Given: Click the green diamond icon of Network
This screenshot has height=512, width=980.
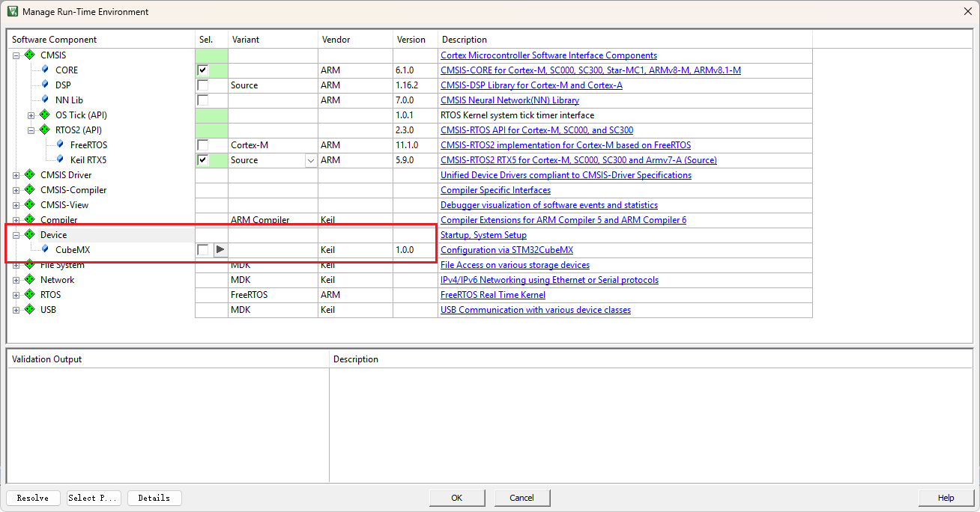Looking at the screenshot, I should 29,279.
